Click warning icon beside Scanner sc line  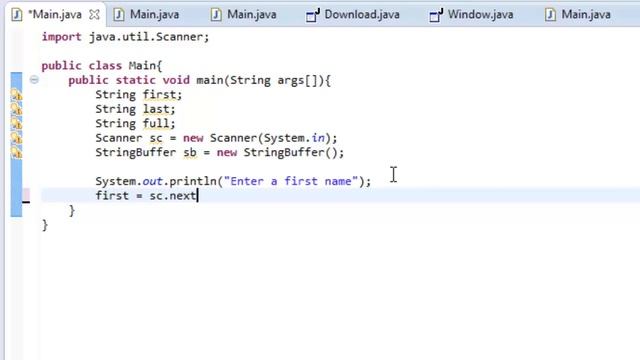coord(16,138)
